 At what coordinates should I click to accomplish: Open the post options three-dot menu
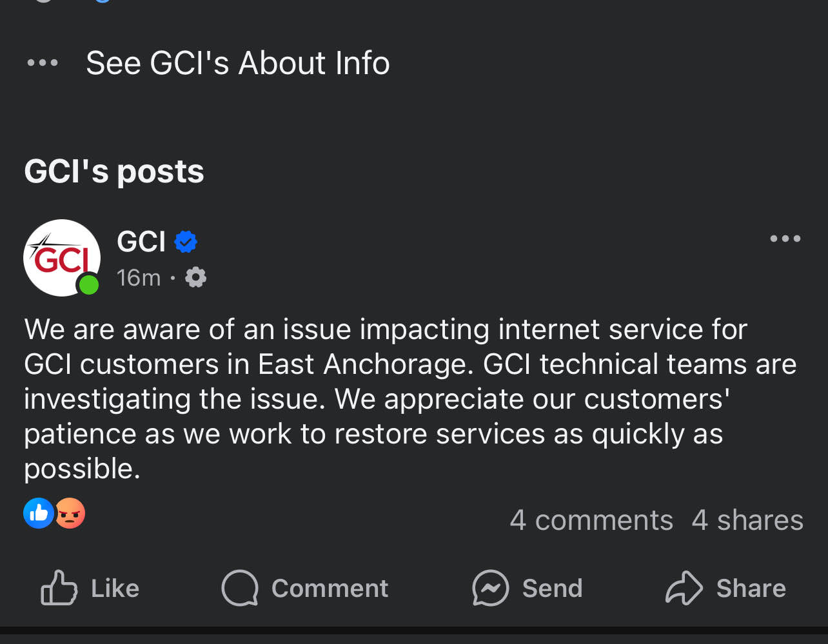tap(785, 239)
